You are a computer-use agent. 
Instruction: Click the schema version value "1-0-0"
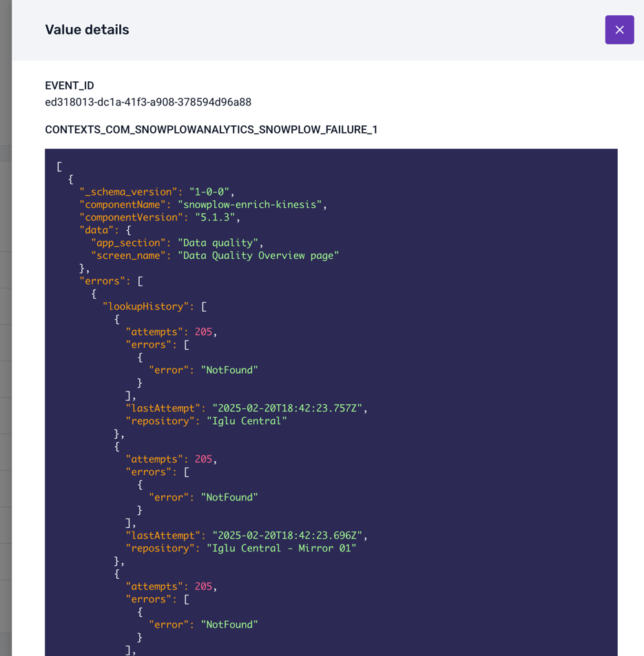211,192
